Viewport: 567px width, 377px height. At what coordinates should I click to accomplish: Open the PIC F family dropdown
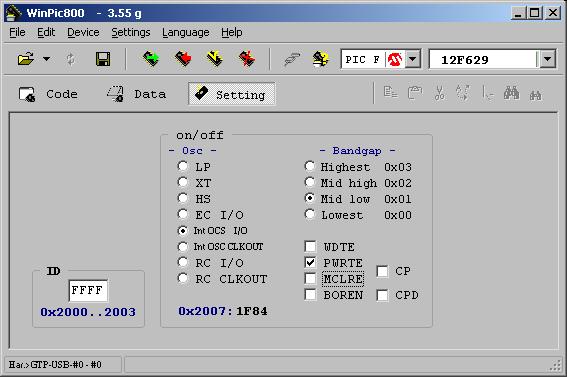pos(413,59)
